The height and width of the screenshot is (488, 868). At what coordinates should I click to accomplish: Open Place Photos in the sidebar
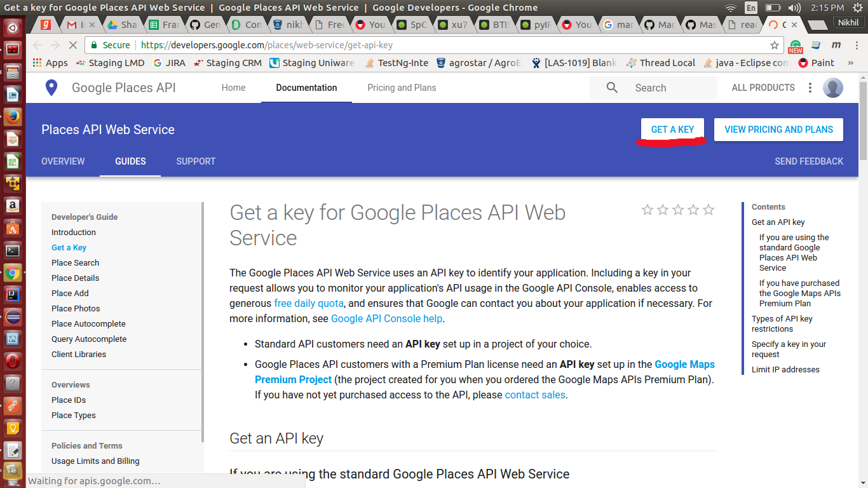[x=76, y=309]
